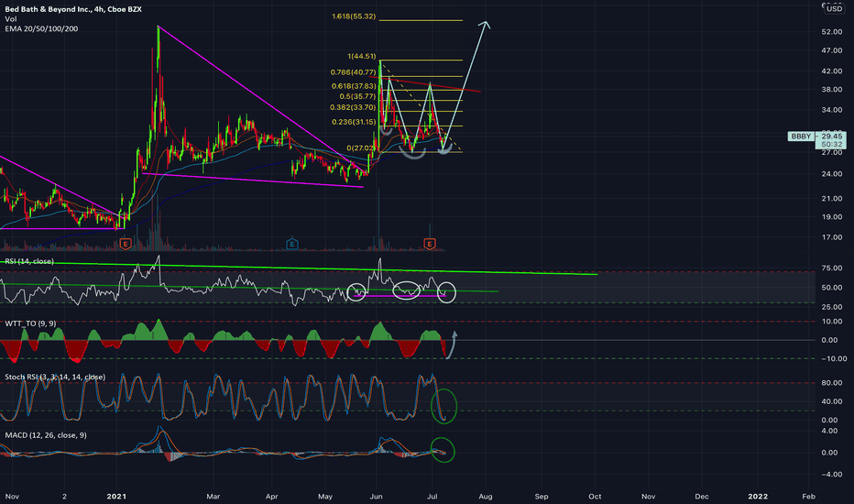Click the 4.00 MACD scale value

(x=829, y=431)
